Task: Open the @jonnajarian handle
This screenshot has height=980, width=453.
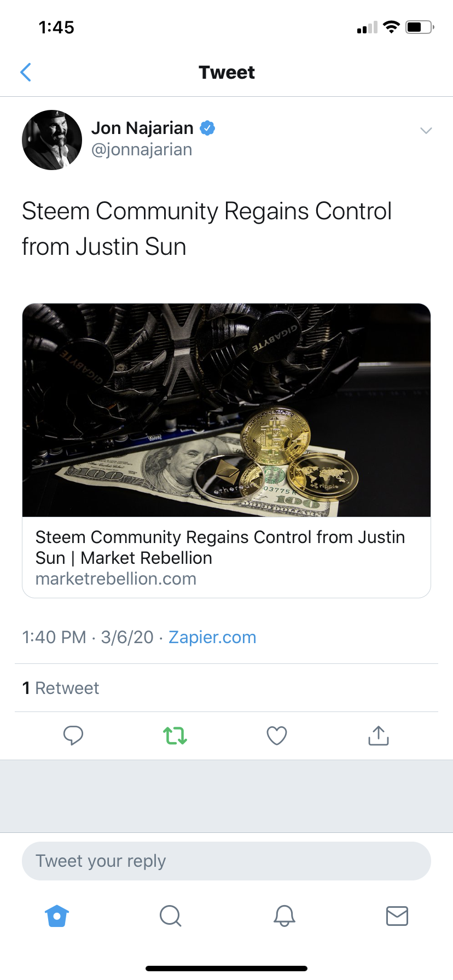Action: pos(142,150)
